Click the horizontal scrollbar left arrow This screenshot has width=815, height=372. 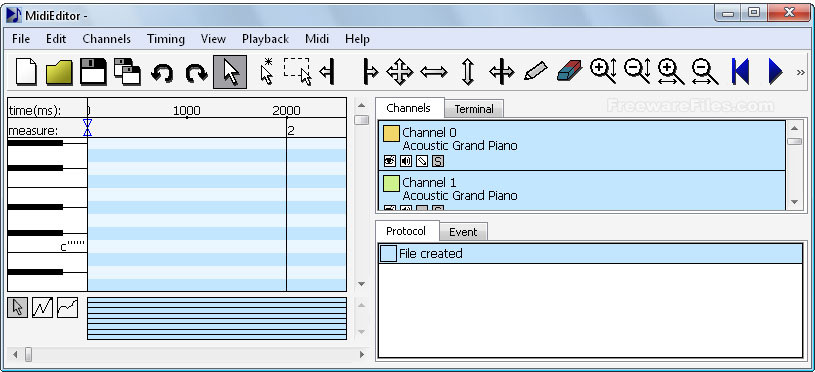[15, 355]
